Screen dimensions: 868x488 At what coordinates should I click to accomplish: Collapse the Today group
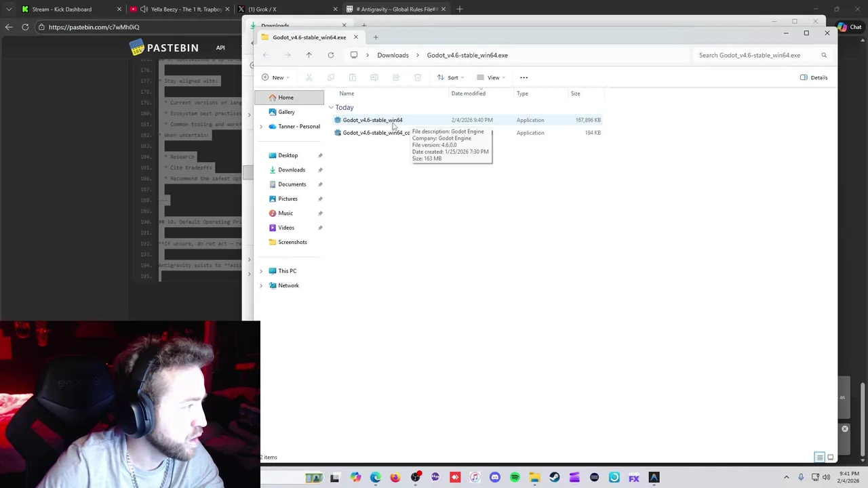[331, 108]
